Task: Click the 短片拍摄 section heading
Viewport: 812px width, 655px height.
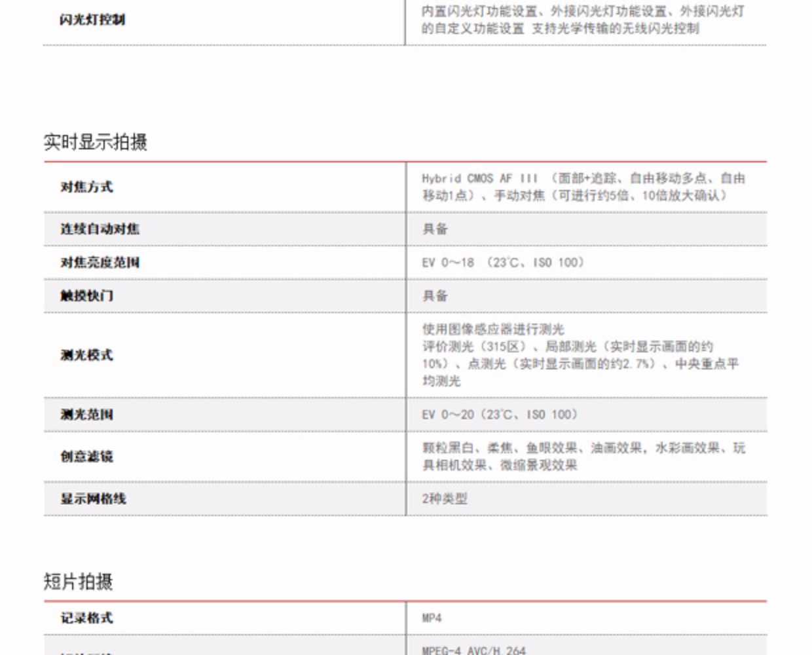Action: coord(79,582)
